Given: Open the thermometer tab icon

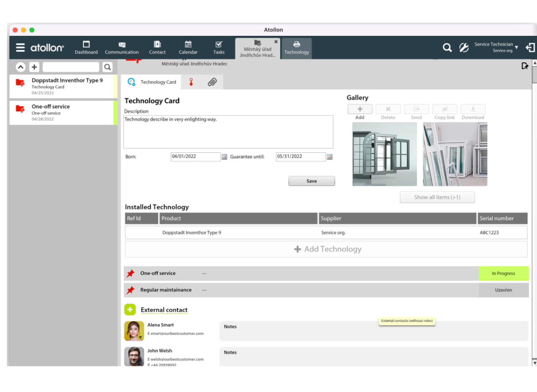Looking at the screenshot, I should pos(191,82).
